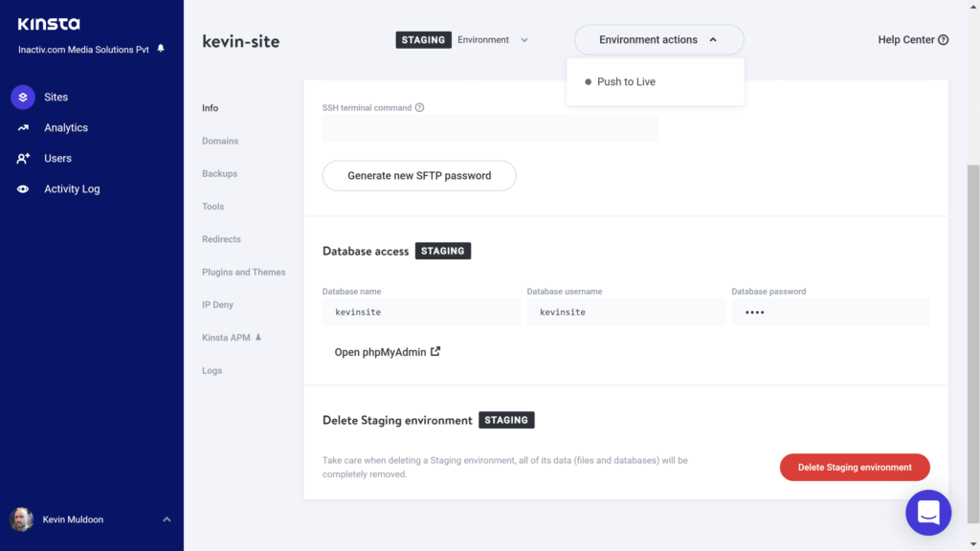Select the Tools tab
The height and width of the screenshot is (551, 980).
213,207
